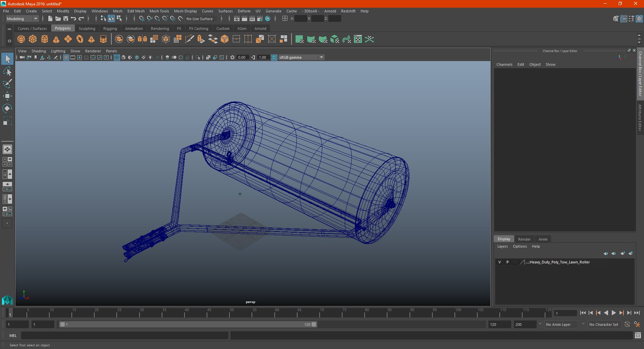
Task: Open the Modeling menu set dropdown
Action: tap(22, 19)
